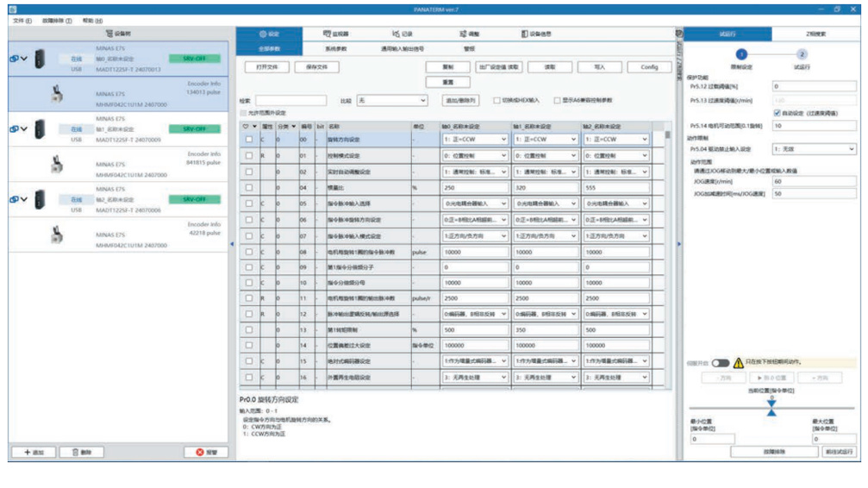Collapse axis 1 driver chevron in tree
Viewport: 868px width, 488px height.
tap(24, 128)
